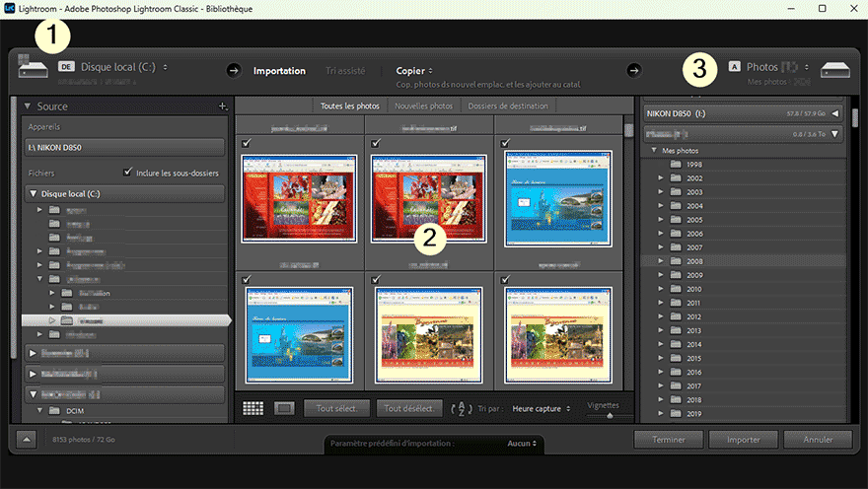The width and height of the screenshot is (868, 489).
Task: Click the Terminer button
Action: click(669, 440)
